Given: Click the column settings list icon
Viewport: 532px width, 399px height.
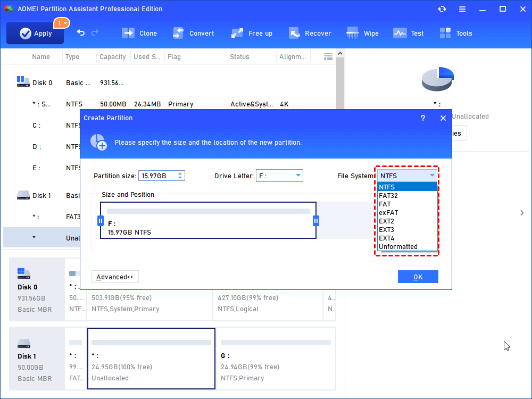Looking at the screenshot, I should coord(328,57).
